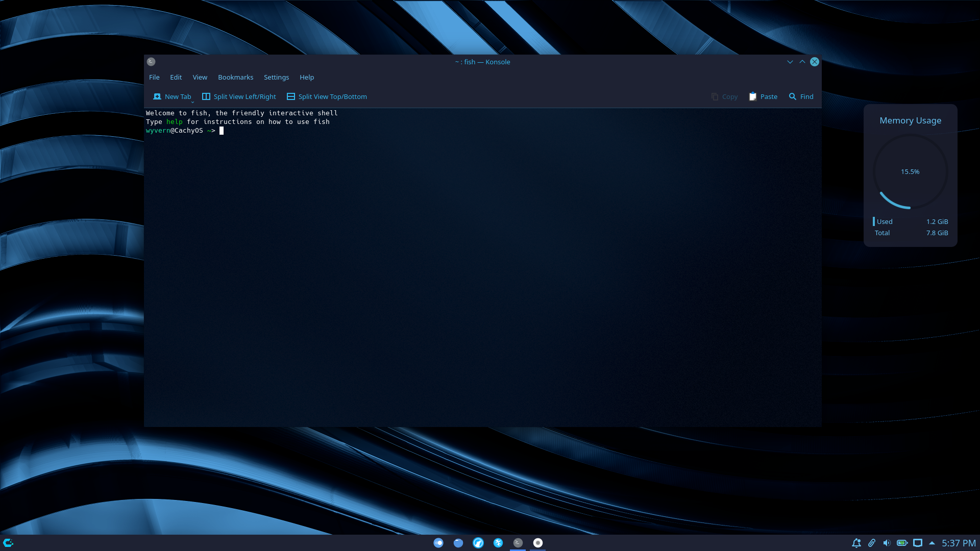
Task: Open the Klipper clipboard tray icon
Action: point(871,543)
